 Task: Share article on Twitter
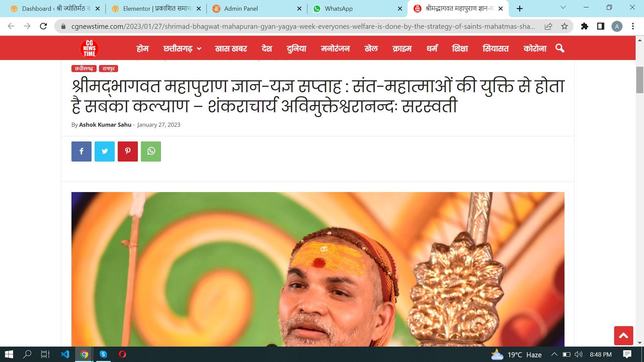click(105, 152)
